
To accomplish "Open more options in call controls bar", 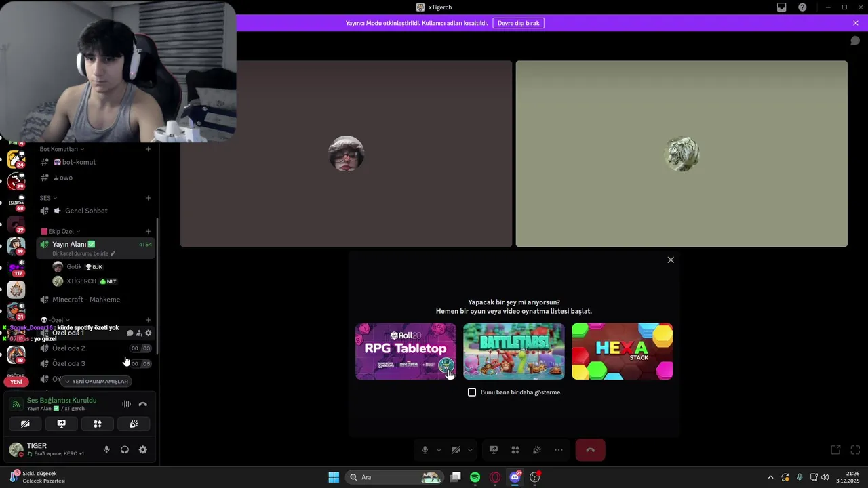I will coord(559,450).
